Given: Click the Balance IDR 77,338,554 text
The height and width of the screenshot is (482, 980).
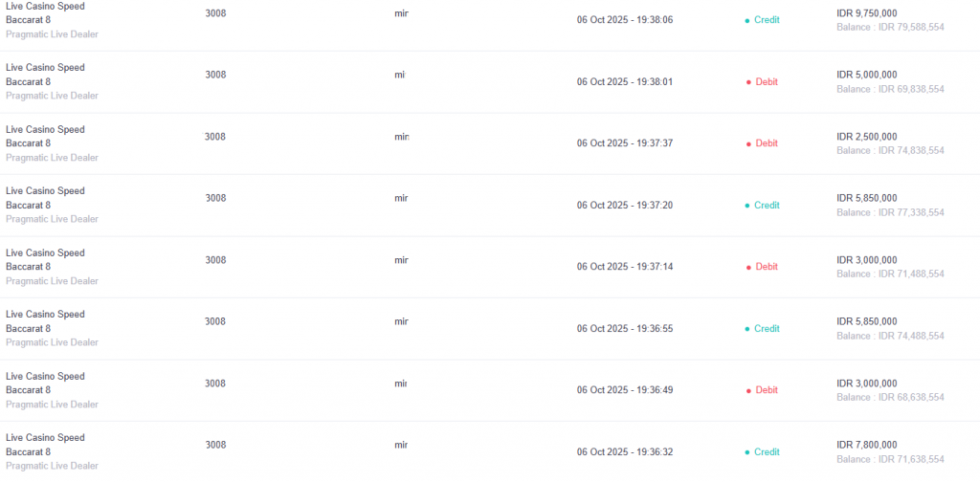Looking at the screenshot, I should click(x=890, y=212).
